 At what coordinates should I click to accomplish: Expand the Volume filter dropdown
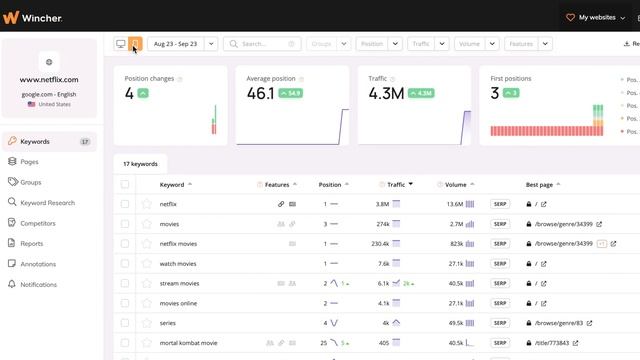(492, 44)
